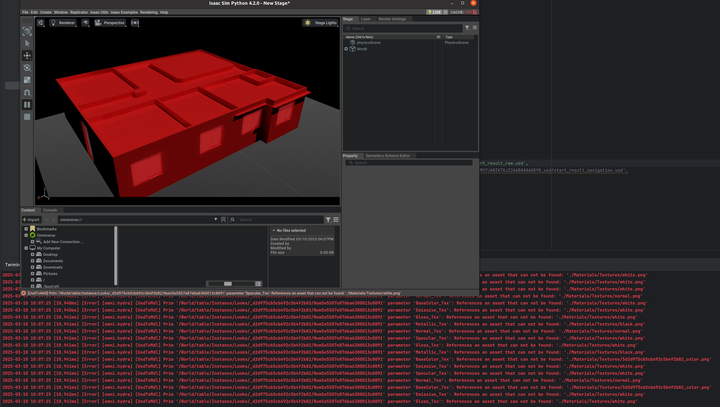
Task: Toggle the CACHE OFF indicator
Action: click(x=464, y=12)
